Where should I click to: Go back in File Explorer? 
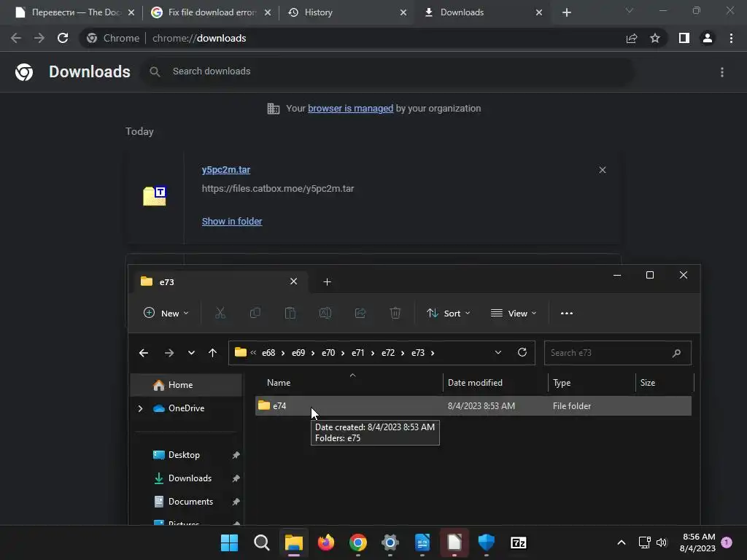coord(144,353)
